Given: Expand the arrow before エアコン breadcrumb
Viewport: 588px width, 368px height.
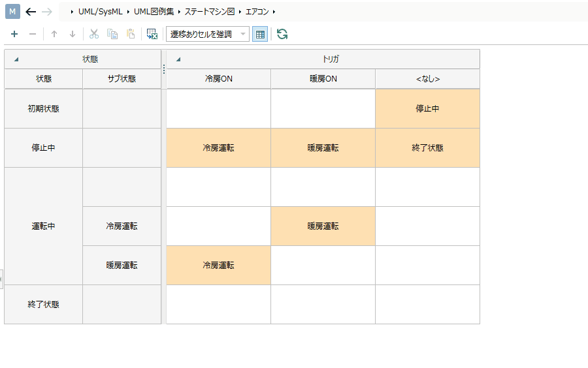Looking at the screenshot, I should 240,12.
